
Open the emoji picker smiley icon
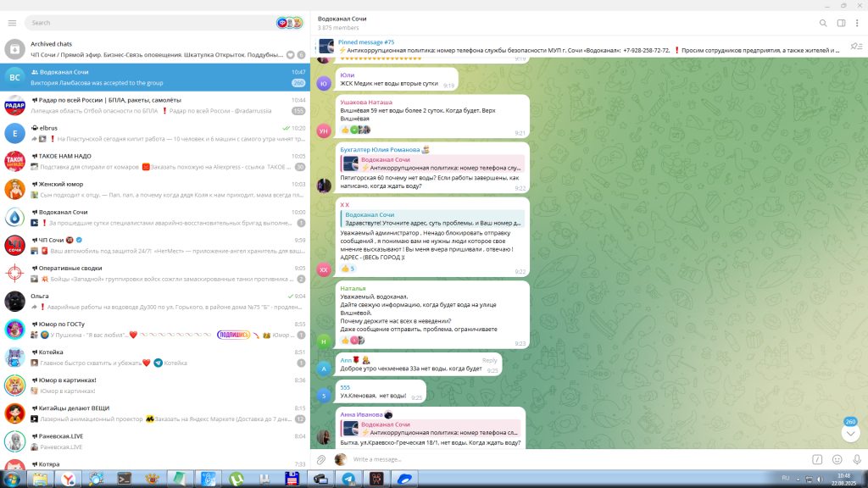click(x=837, y=459)
